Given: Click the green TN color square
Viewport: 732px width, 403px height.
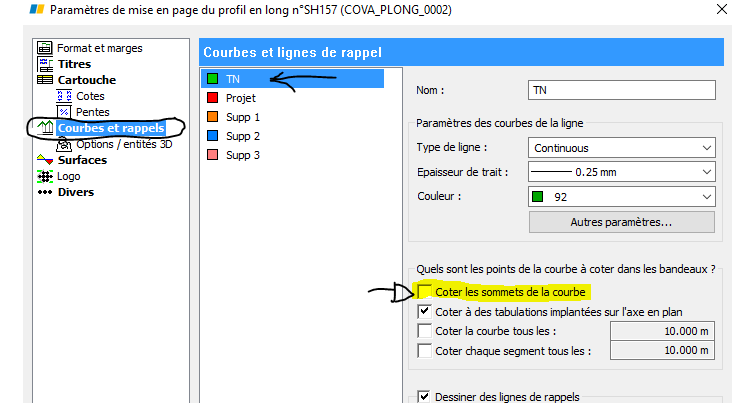Looking at the screenshot, I should 212,79.
